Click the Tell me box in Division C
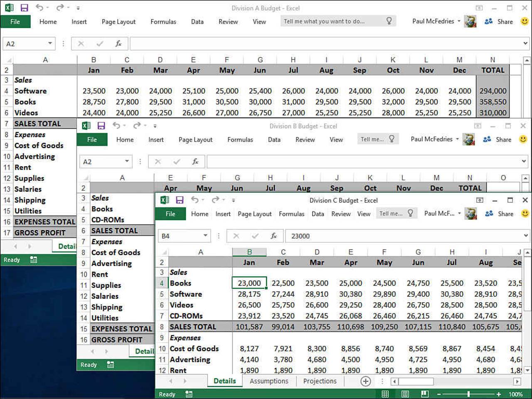532x399 pixels. coord(396,213)
